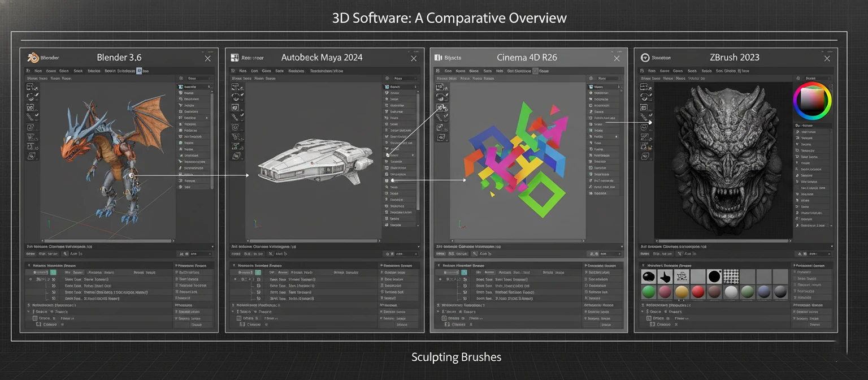Click the Cinema 4D logo icon in its title bar

point(437,58)
